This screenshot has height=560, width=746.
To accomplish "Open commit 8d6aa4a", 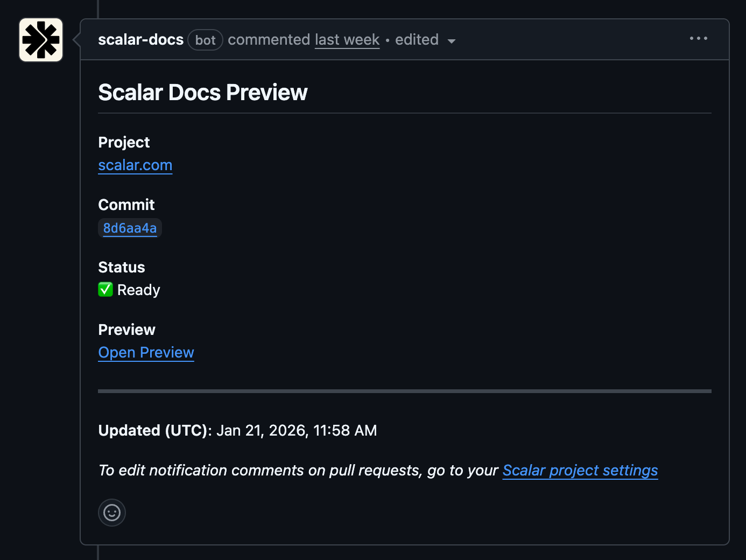I will click(130, 228).
